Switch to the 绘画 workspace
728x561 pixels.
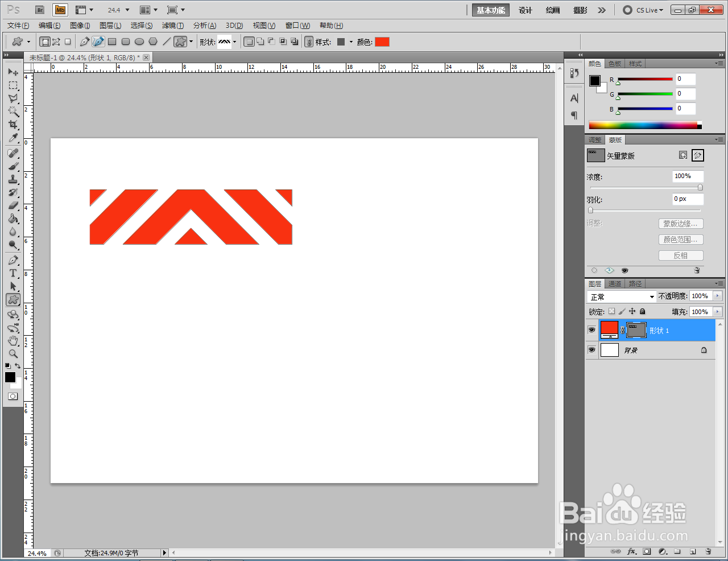click(553, 10)
